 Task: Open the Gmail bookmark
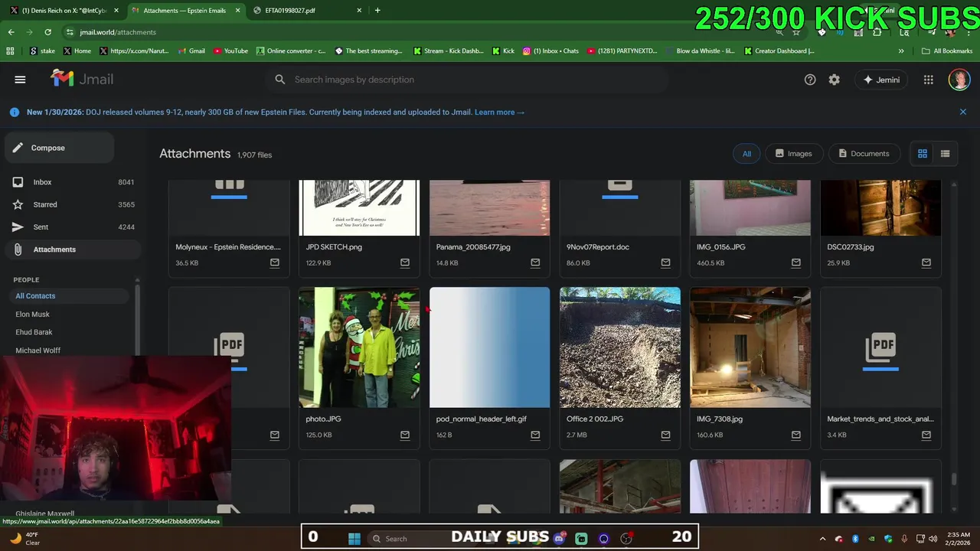(191, 51)
